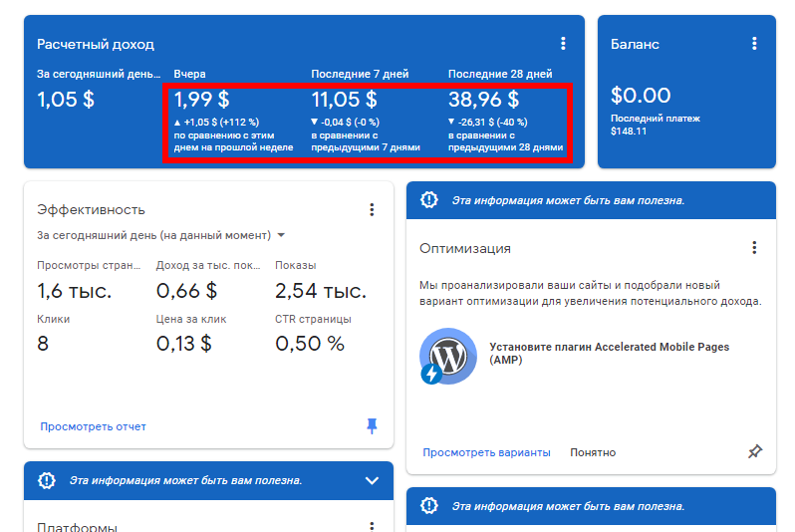Open the Оптимизация card three-dot menu
795x532 pixels.
(x=754, y=248)
